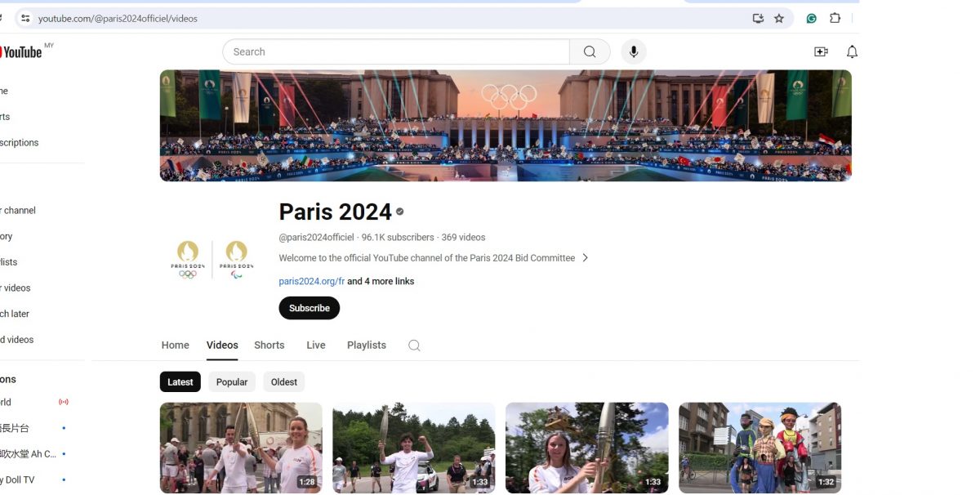Start voice search with microphone icon

click(633, 51)
